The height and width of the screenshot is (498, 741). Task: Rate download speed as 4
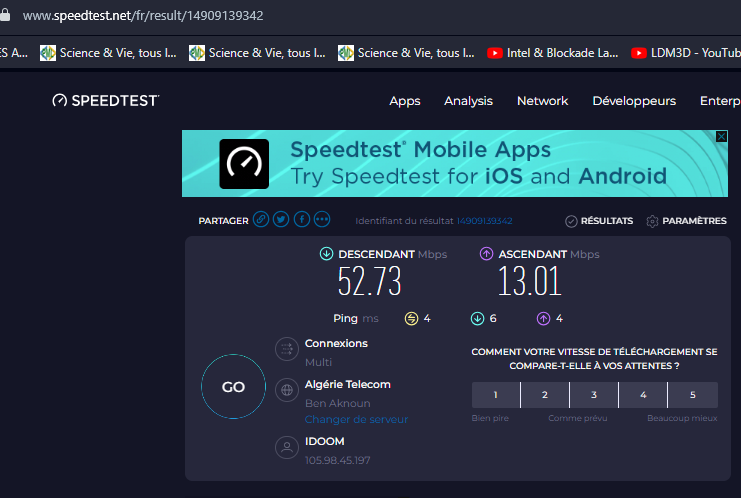pyautogui.click(x=643, y=395)
